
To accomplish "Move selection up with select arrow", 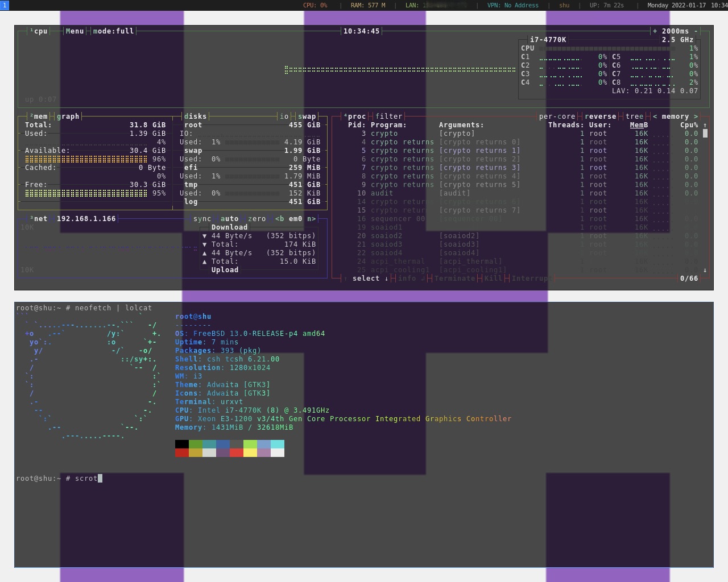I will click(x=345, y=278).
